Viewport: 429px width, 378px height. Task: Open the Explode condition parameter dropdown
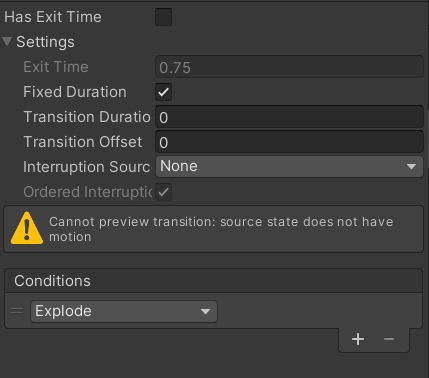tap(124, 311)
